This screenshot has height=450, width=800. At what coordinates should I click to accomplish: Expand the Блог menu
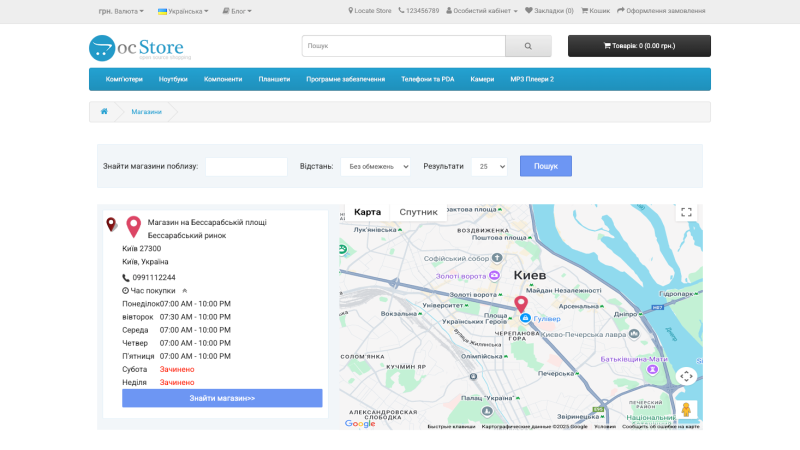[x=237, y=11]
